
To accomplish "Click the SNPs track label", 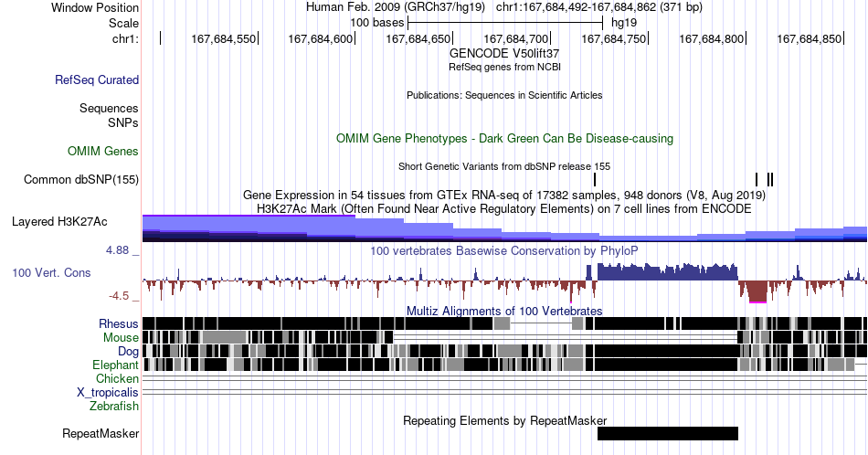I will 123,122.
